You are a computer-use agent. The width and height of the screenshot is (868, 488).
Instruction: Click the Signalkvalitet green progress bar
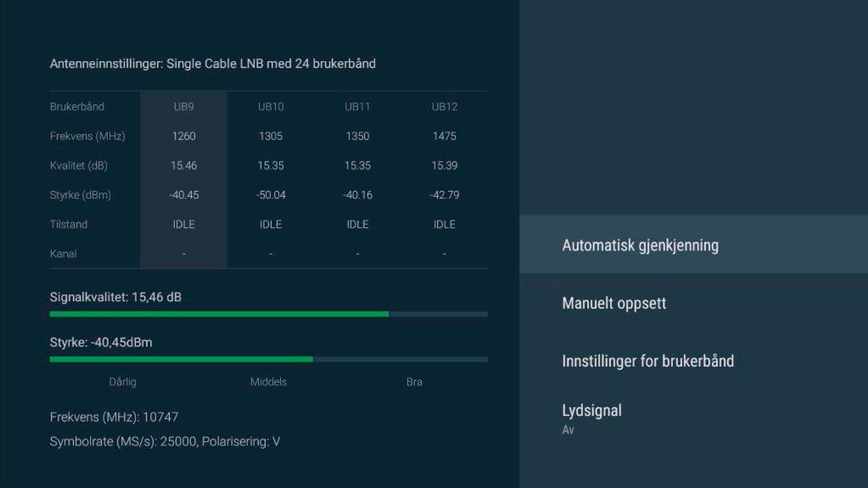(x=219, y=314)
